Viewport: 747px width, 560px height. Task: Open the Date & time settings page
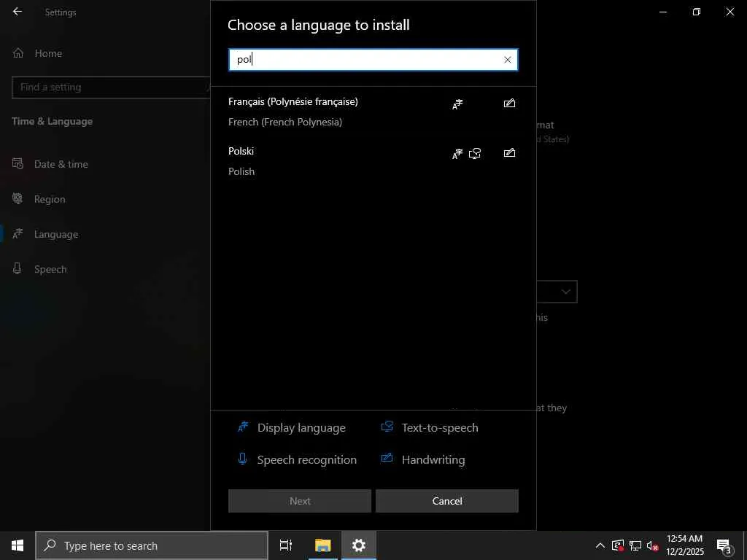tap(61, 164)
